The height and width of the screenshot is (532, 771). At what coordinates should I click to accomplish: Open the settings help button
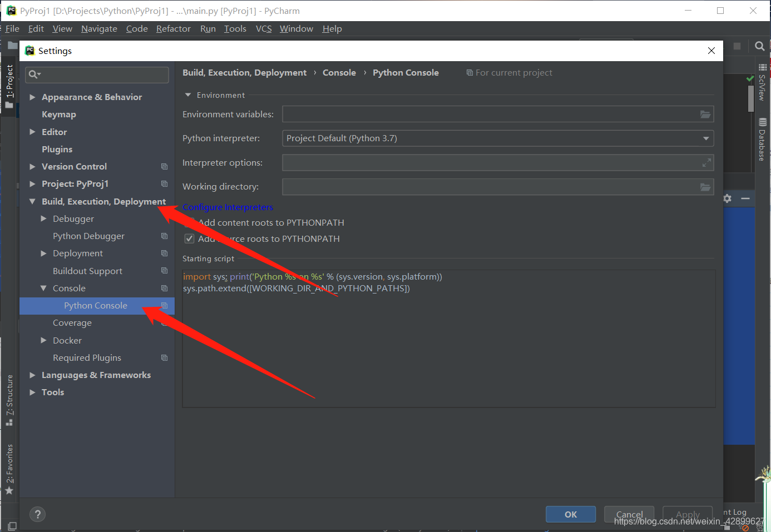point(37,514)
